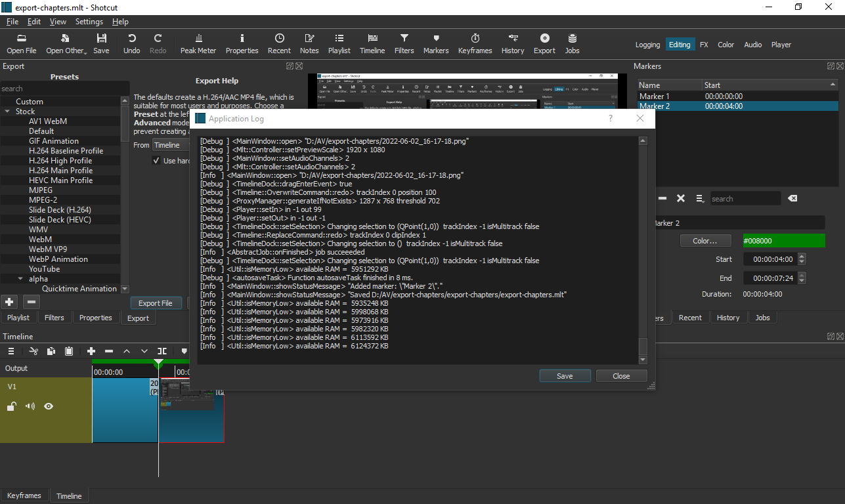
Task: Click timeline Lift chevron-up icon
Action: click(x=127, y=352)
